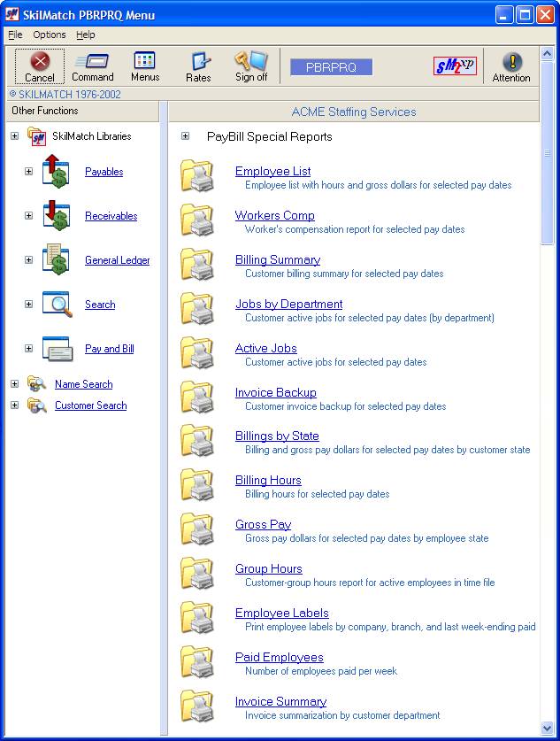Expand the Name Search node
Screen dimensions: 560x741
[15, 383]
